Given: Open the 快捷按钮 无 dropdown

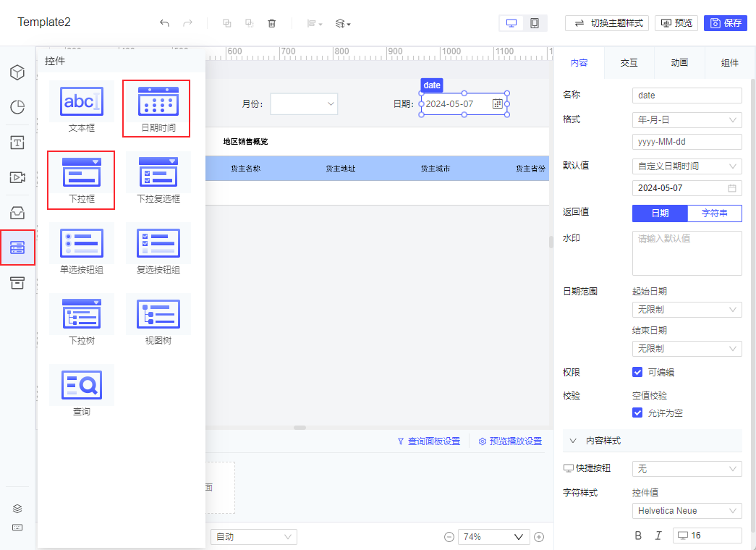Looking at the screenshot, I should (687, 468).
